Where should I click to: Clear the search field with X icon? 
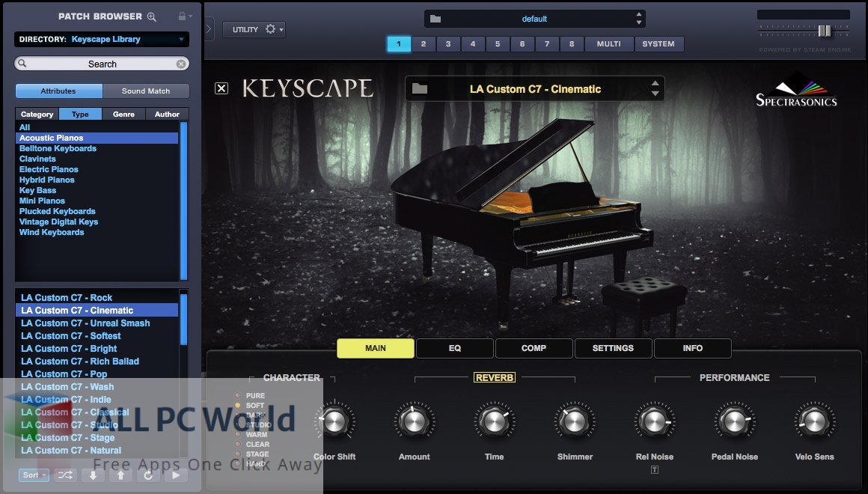pyautogui.click(x=181, y=64)
